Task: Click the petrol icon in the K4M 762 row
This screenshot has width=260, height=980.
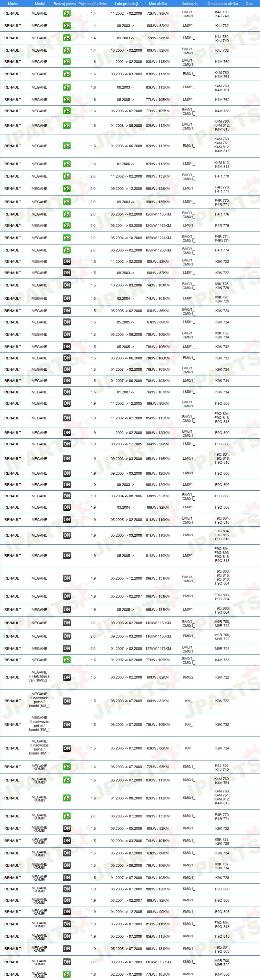Action: point(67,100)
